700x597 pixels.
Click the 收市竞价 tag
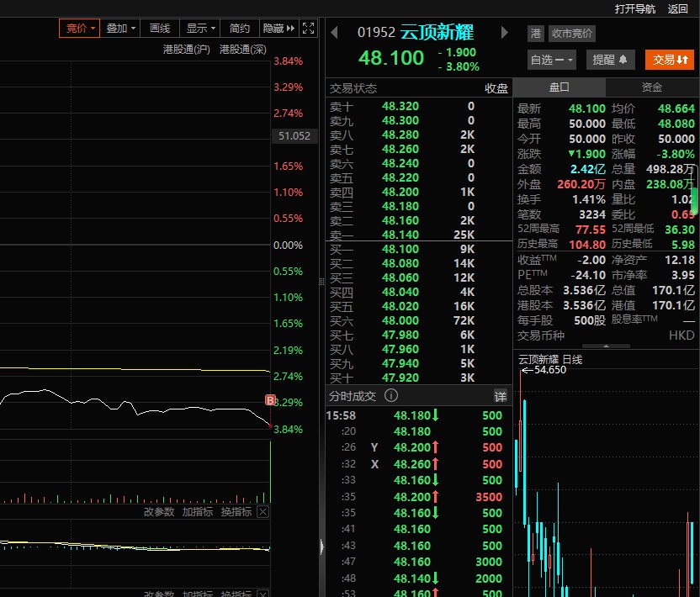[572, 34]
